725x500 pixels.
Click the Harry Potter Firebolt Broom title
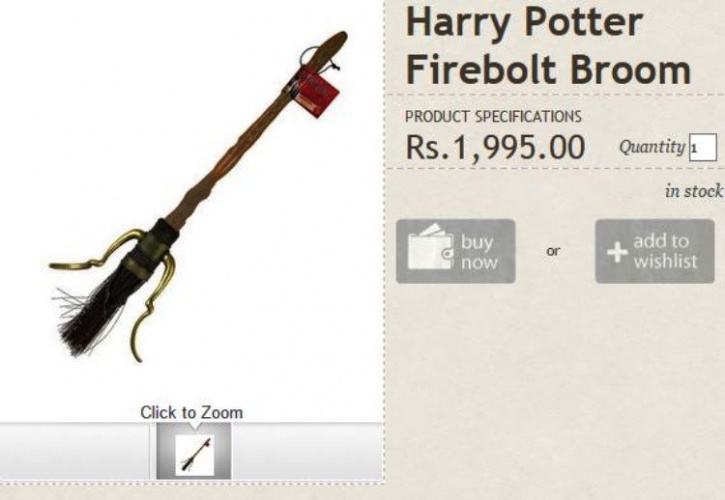click(x=547, y=46)
